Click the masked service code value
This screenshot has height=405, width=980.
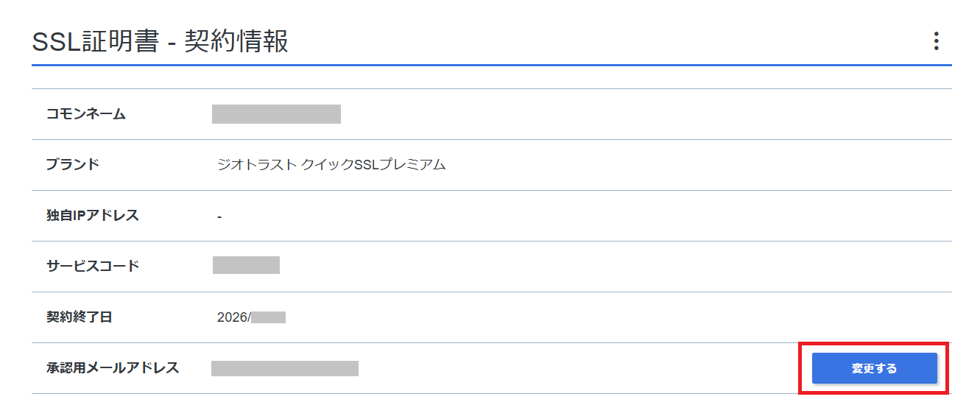(246, 265)
